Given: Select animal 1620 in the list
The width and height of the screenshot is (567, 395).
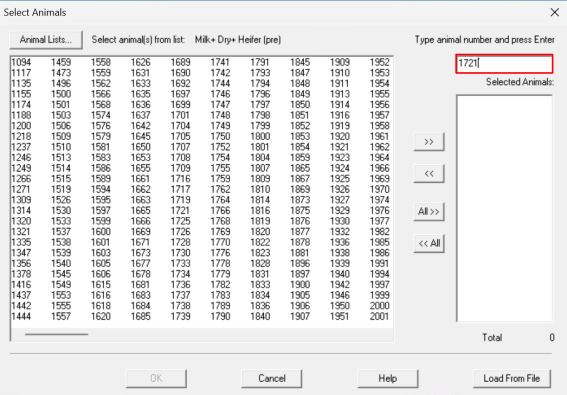Looking at the screenshot, I should [x=101, y=317].
